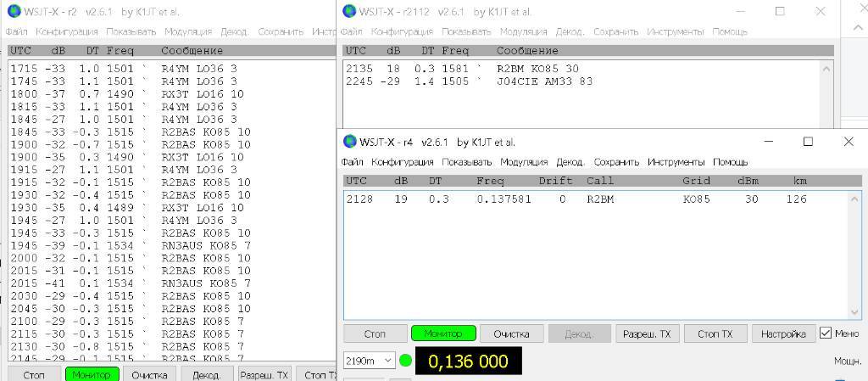
Task: Select the R2BM decoded row in r4 window
Action: 576,199
